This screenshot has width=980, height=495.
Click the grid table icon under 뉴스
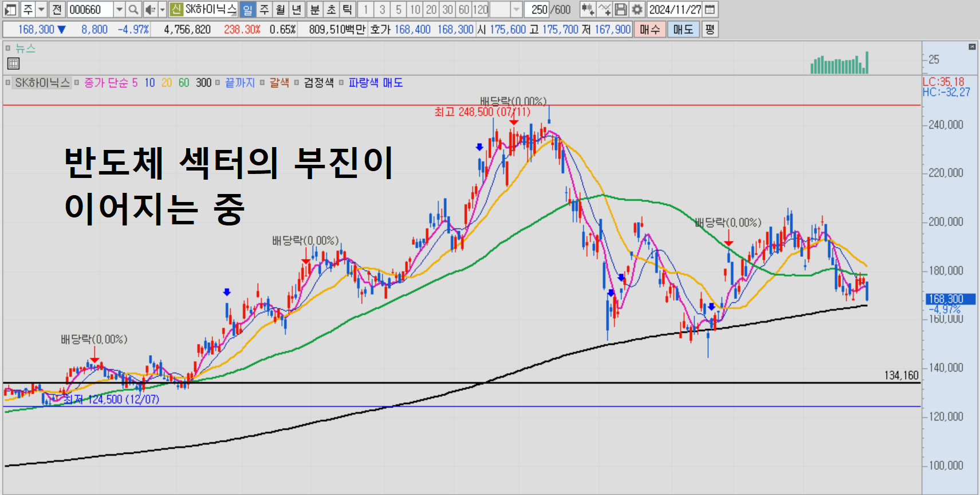click(x=13, y=64)
